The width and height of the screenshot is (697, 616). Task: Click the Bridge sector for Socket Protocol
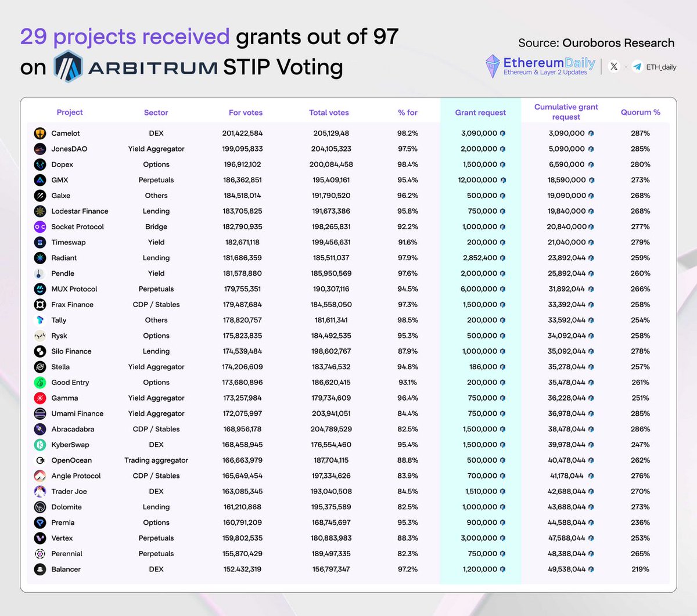pyautogui.click(x=156, y=227)
